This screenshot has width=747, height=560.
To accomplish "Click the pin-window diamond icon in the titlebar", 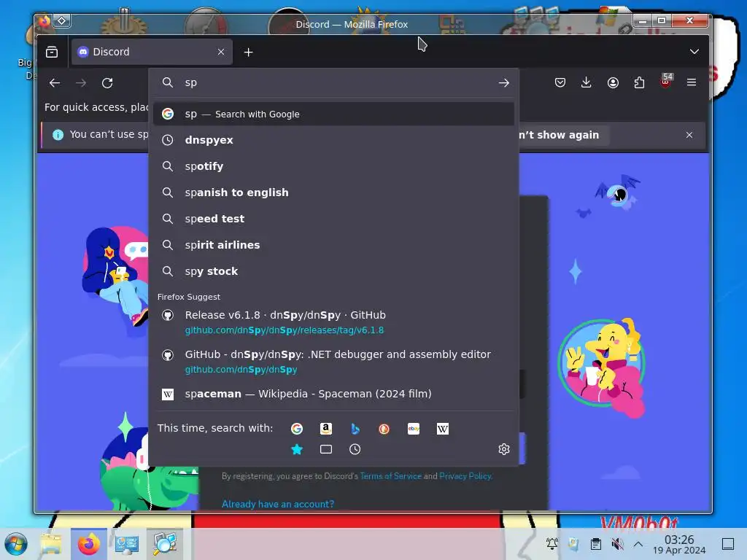I will pos(62,20).
